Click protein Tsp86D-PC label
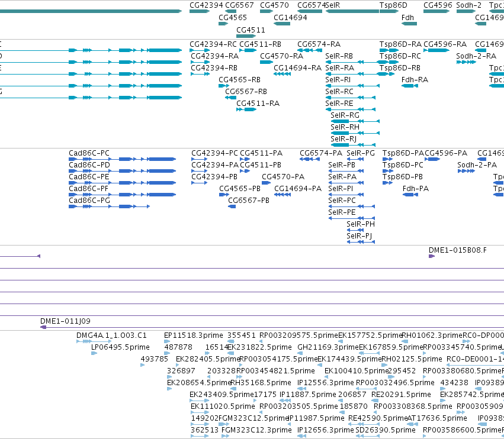Image resolution: width=504 pixels, height=439 pixels. coord(403,165)
